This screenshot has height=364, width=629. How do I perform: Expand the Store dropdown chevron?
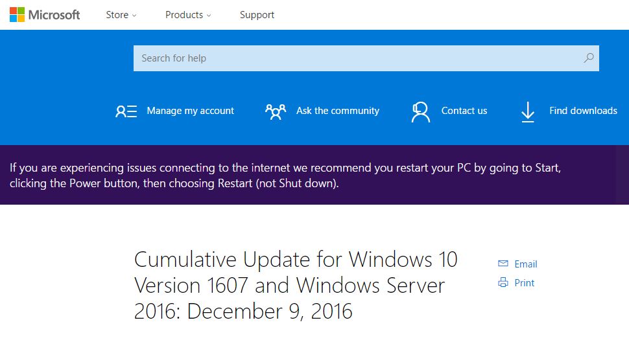[x=134, y=16]
